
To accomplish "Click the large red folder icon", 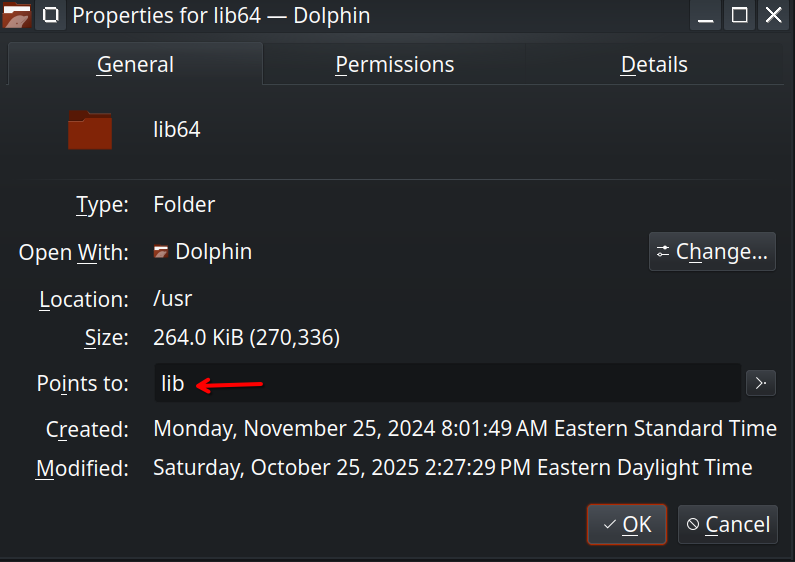I will click(x=90, y=130).
